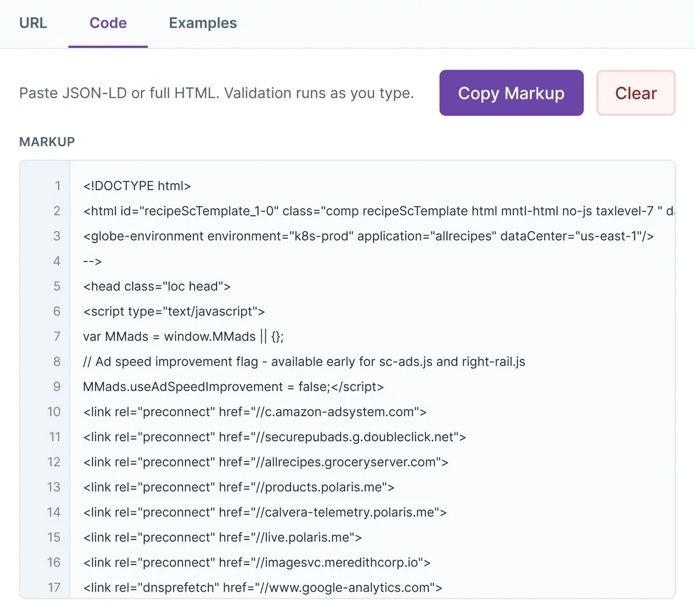Open the Examples tab
The width and height of the screenshot is (695, 616).
203,23
